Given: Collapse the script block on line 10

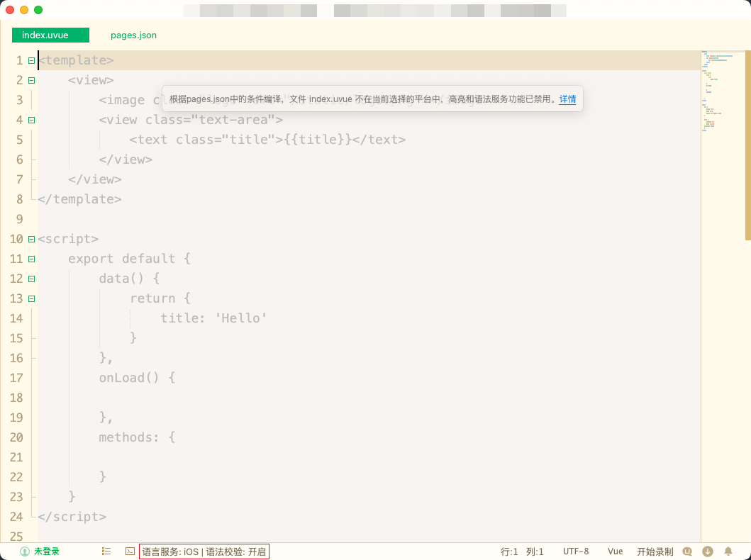Looking at the screenshot, I should [32, 240].
